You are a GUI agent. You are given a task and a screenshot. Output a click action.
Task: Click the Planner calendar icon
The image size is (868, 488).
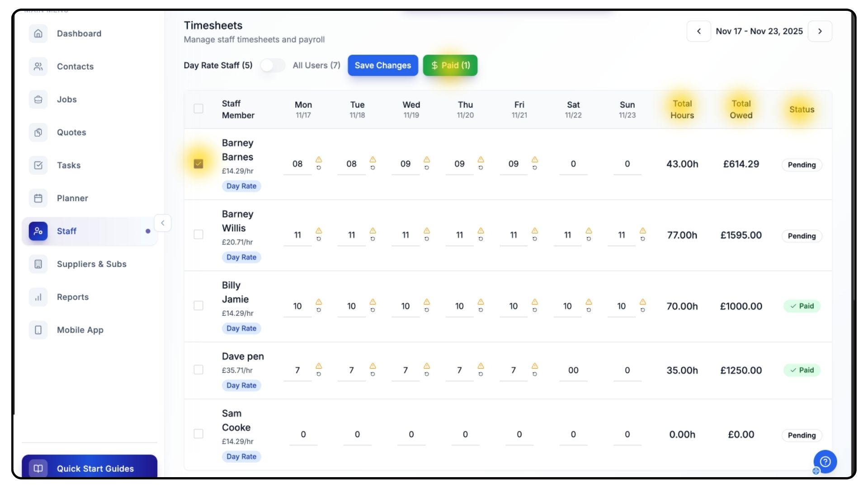click(38, 198)
